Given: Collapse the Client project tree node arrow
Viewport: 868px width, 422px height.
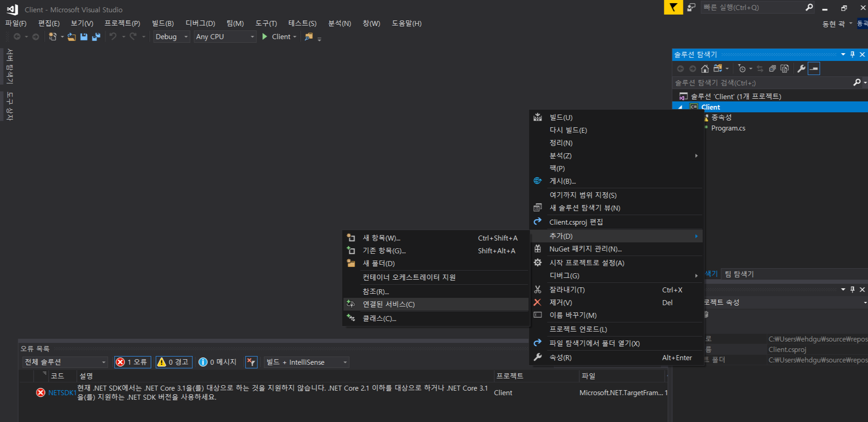Looking at the screenshot, I should click(x=681, y=107).
